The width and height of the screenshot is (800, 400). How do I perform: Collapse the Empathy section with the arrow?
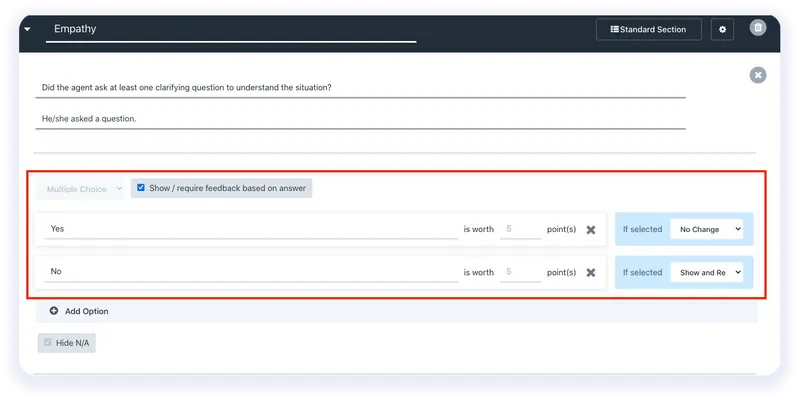(27, 30)
